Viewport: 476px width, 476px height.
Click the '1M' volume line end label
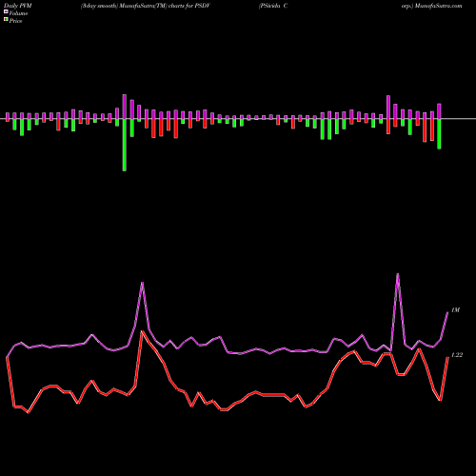[455, 310]
